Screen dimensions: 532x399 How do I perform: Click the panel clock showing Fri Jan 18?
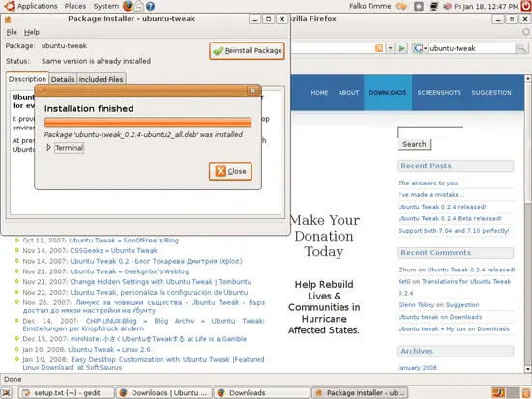[x=486, y=6]
